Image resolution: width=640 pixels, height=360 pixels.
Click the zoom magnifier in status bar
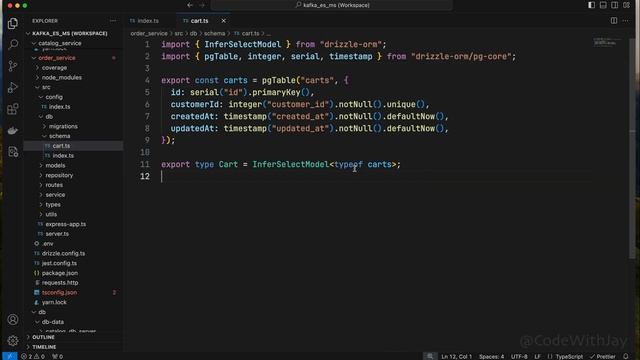click(x=430, y=356)
